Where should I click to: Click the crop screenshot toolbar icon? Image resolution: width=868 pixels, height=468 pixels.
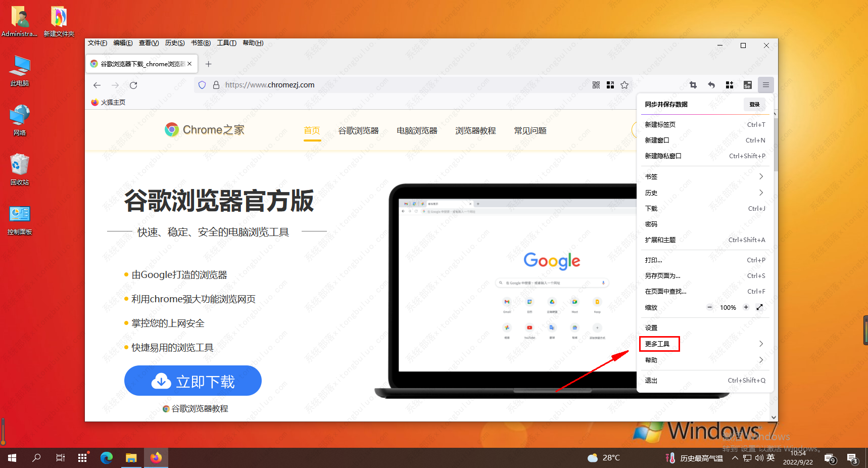click(x=693, y=85)
